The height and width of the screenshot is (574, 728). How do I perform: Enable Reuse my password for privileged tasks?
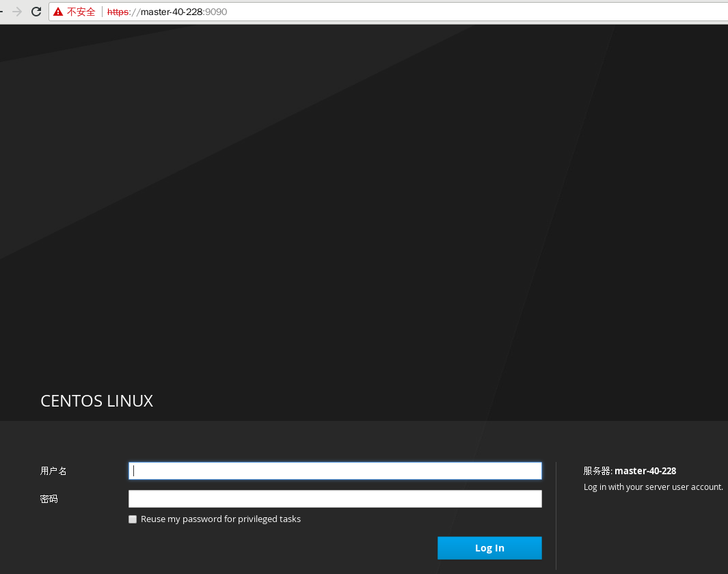pos(133,519)
